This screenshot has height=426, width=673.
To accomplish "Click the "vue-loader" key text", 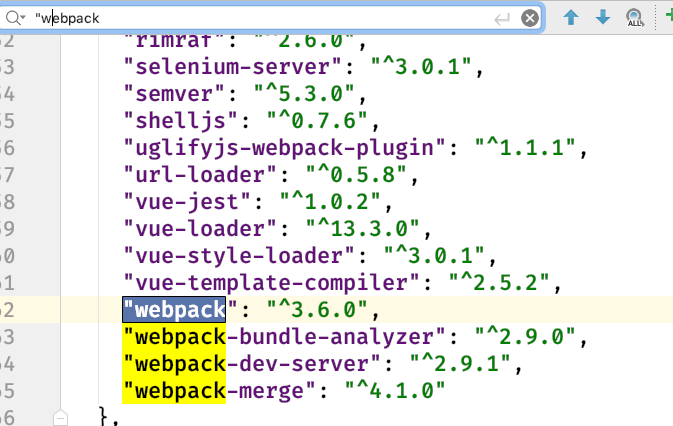I will click(x=200, y=229).
